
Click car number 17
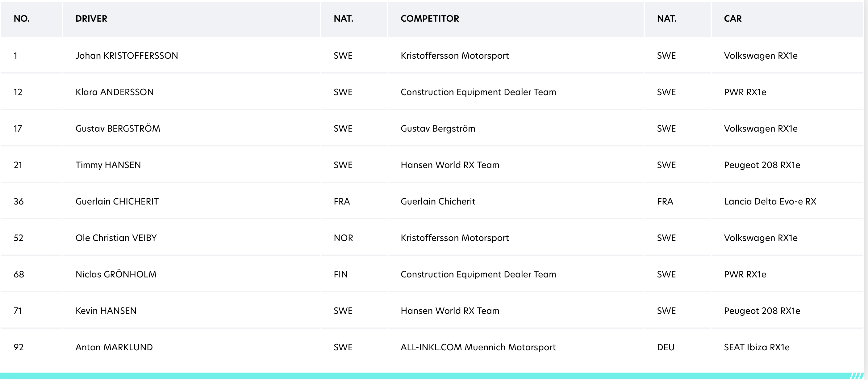[18, 129]
